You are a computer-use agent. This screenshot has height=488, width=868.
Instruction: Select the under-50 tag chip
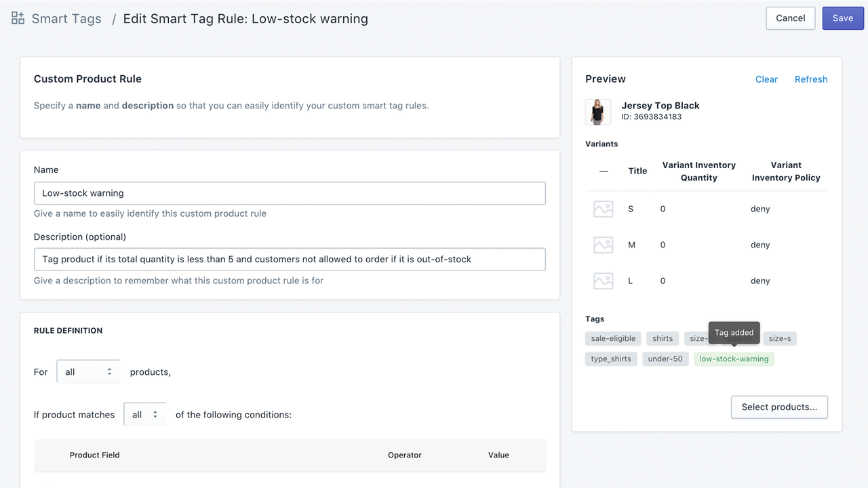pos(665,359)
